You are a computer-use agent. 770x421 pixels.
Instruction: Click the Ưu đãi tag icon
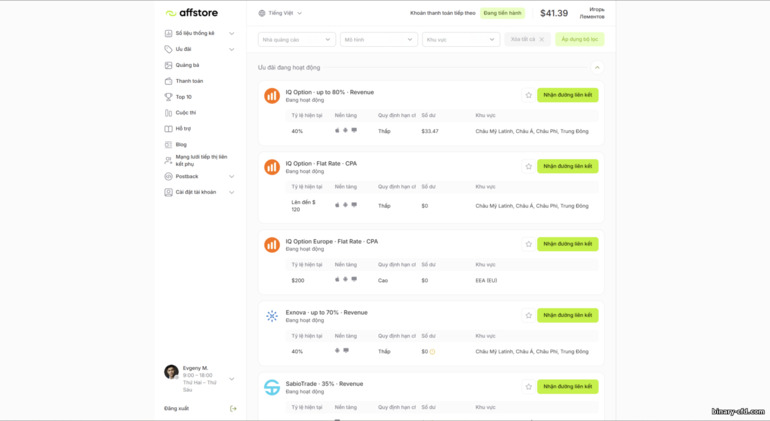(168, 49)
